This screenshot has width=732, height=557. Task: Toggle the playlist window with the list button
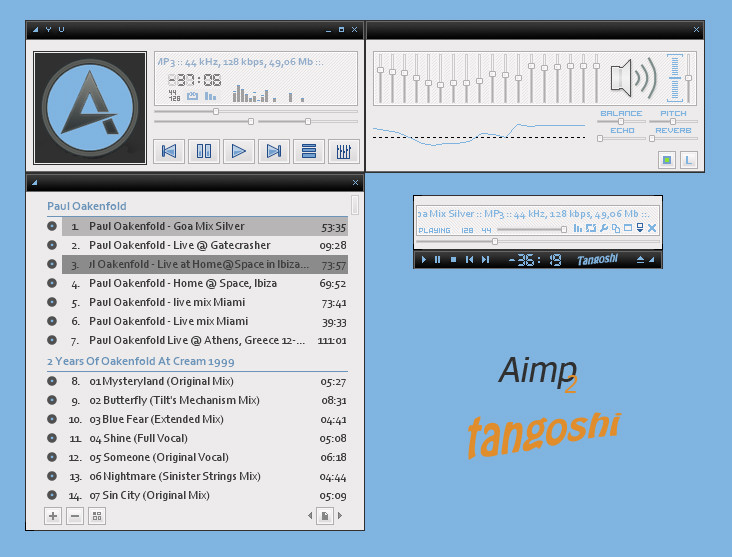click(309, 151)
